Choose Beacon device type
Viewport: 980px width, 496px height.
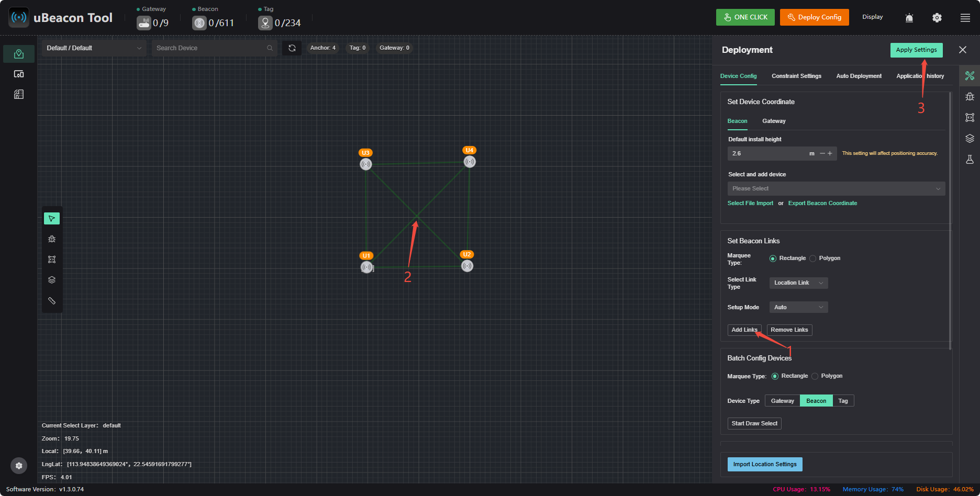click(x=816, y=401)
